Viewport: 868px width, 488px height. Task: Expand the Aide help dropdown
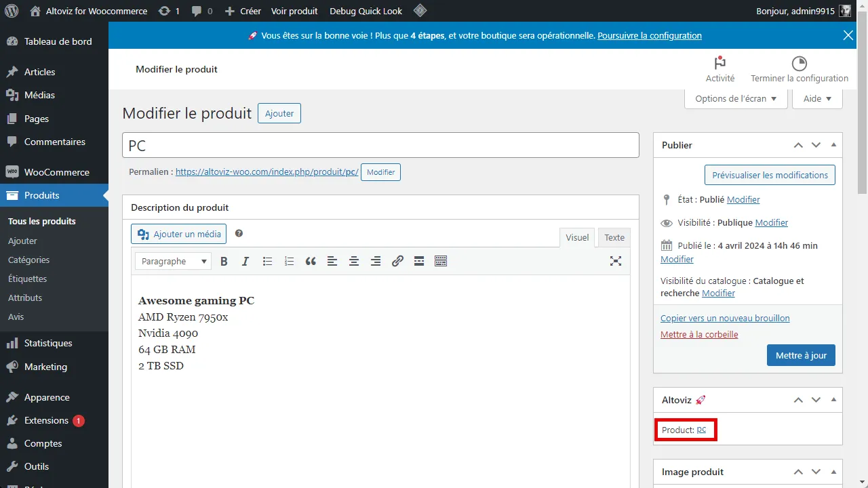click(x=817, y=98)
